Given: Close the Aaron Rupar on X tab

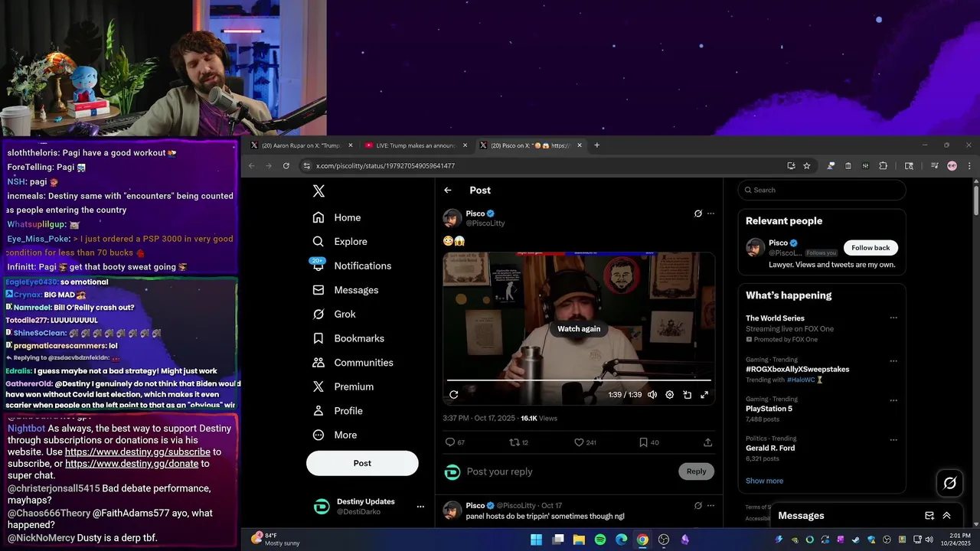Looking at the screenshot, I should [351, 145].
